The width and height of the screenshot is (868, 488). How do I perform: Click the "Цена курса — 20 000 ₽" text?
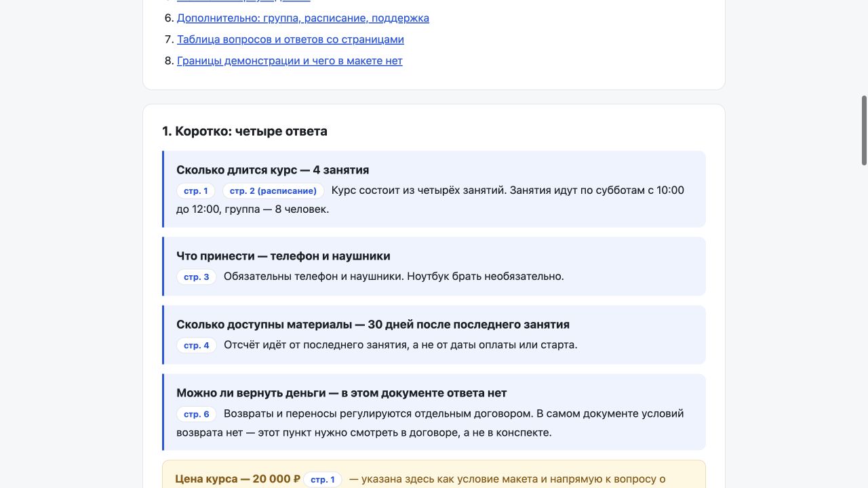pos(237,479)
